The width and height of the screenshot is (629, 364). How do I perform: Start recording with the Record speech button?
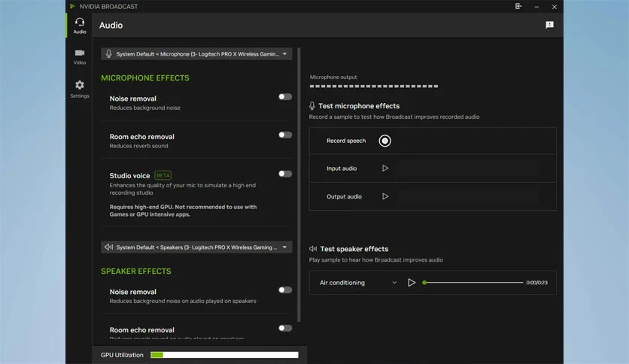click(x=384, y=141)
